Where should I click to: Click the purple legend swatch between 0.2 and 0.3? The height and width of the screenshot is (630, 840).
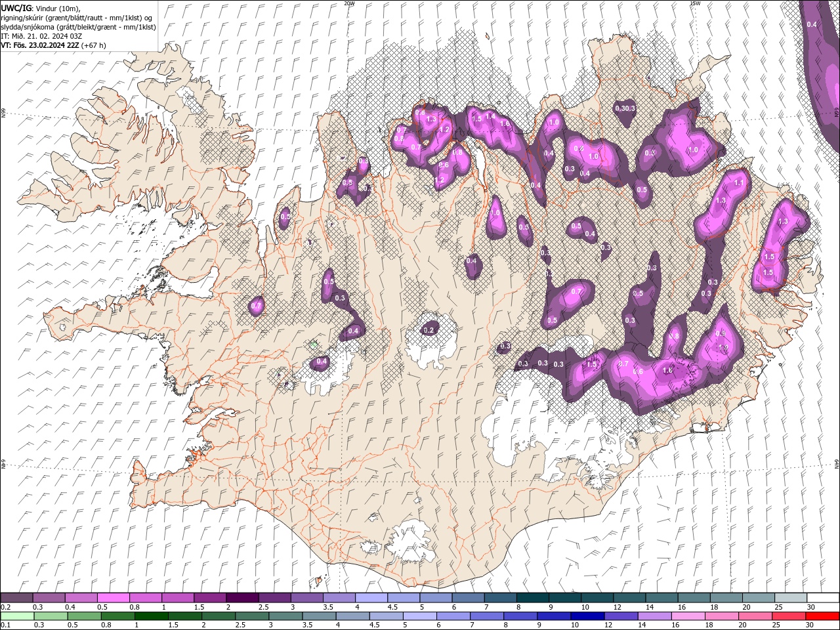tap(17, 598)
